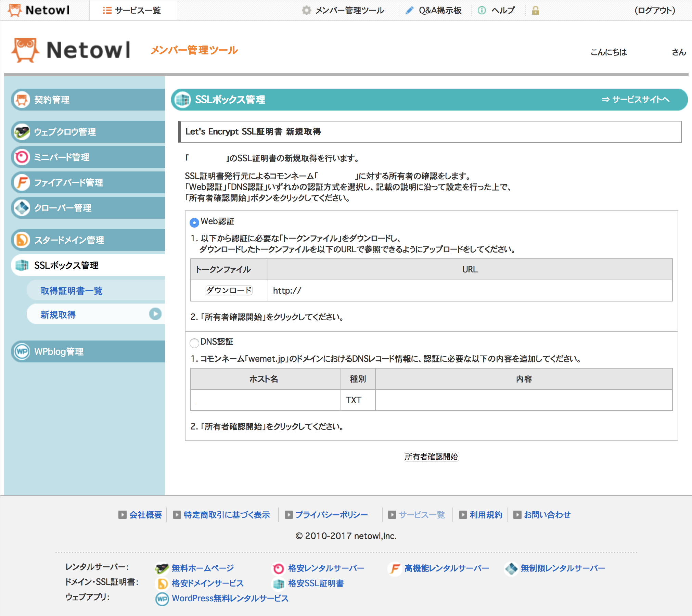Open the プライバシーポリシー footer link
Viewport: 692px width, 616px height.
tap(331, 515)
